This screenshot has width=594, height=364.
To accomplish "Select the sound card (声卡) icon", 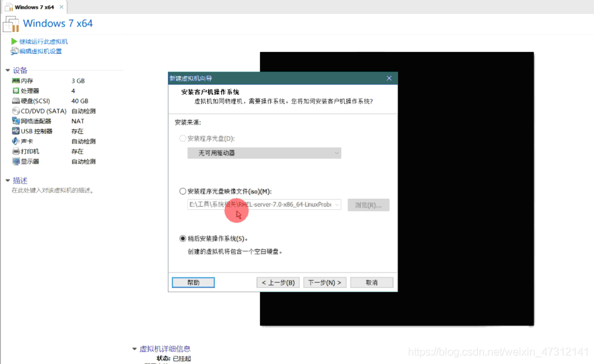I will (15, 141).
